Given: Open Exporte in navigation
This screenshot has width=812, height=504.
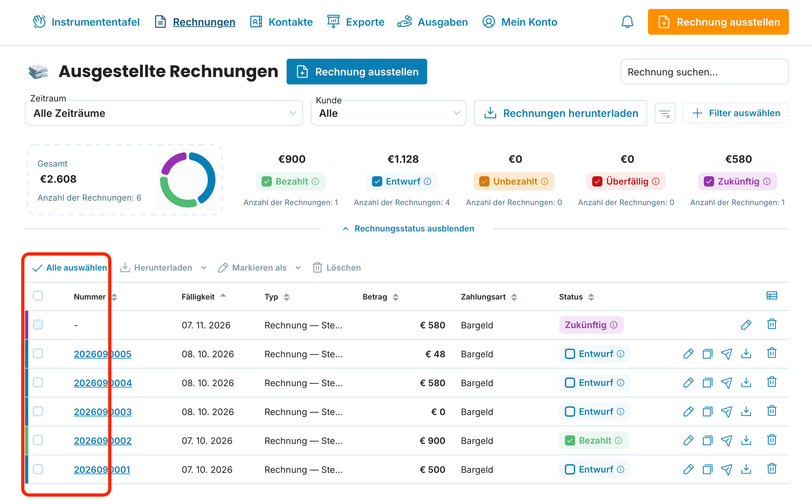Looking at the screenshot, I should (x=356, y=22).
